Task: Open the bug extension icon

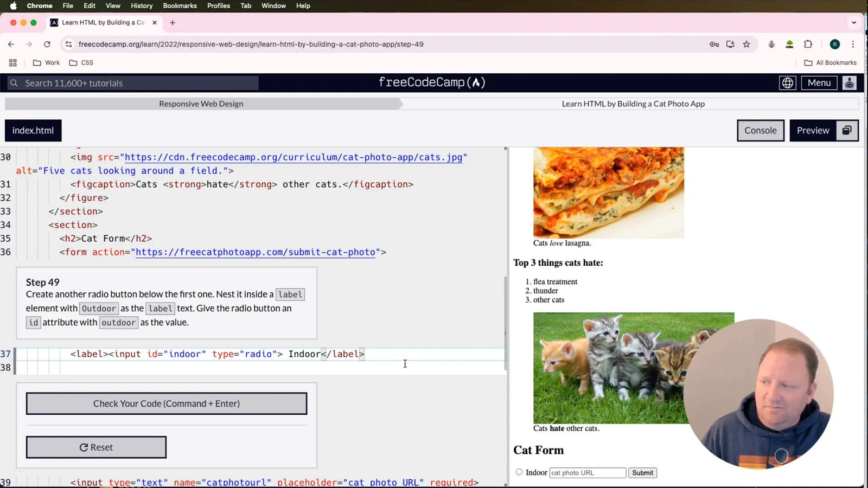Action: point(771,44)
